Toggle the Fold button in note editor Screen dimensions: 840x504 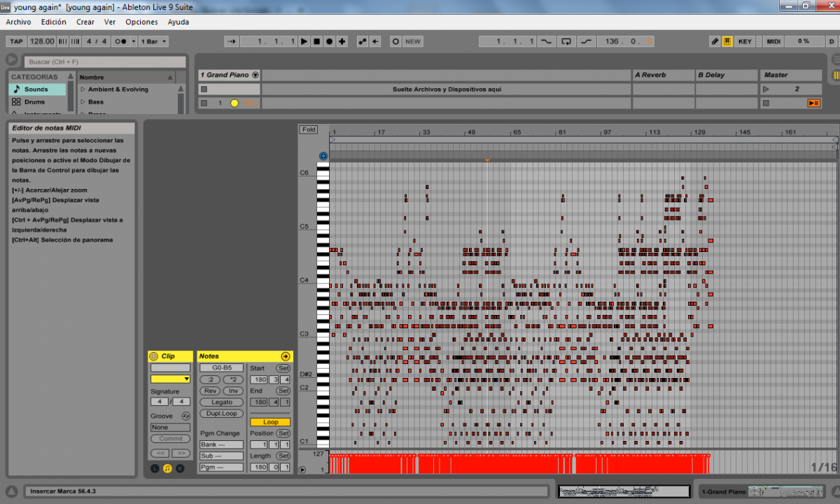tap(308, 129)
